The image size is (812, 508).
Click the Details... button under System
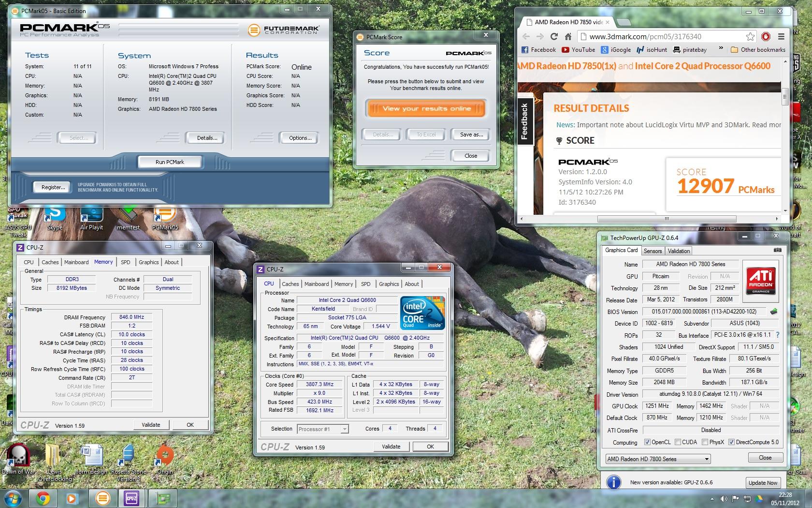click(207, 138)
